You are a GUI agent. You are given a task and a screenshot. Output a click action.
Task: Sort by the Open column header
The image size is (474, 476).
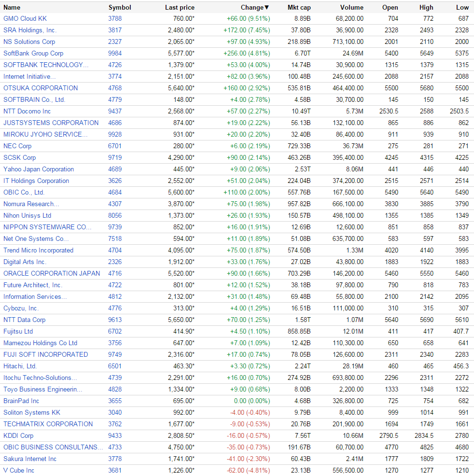click(x=390, y=8)
